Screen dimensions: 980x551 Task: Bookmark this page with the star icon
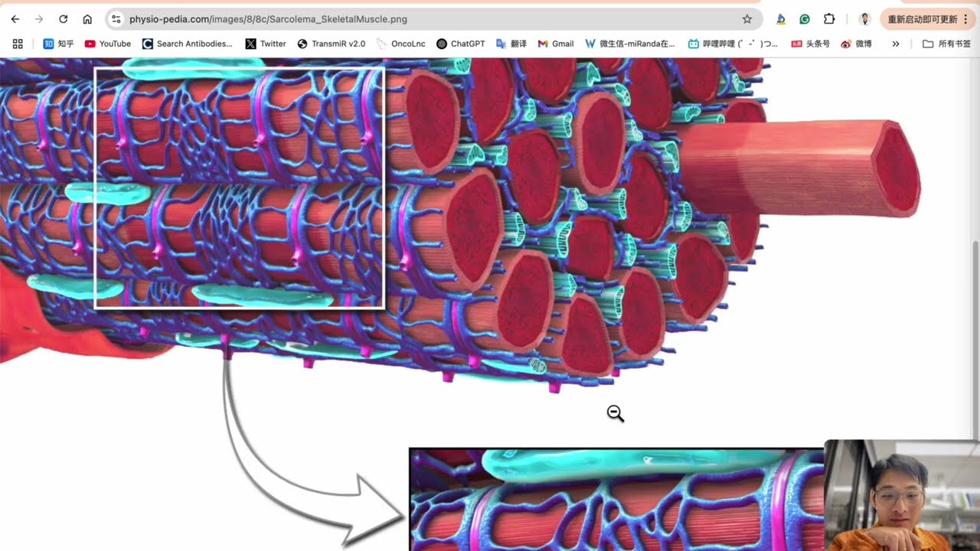click(747, 19)
